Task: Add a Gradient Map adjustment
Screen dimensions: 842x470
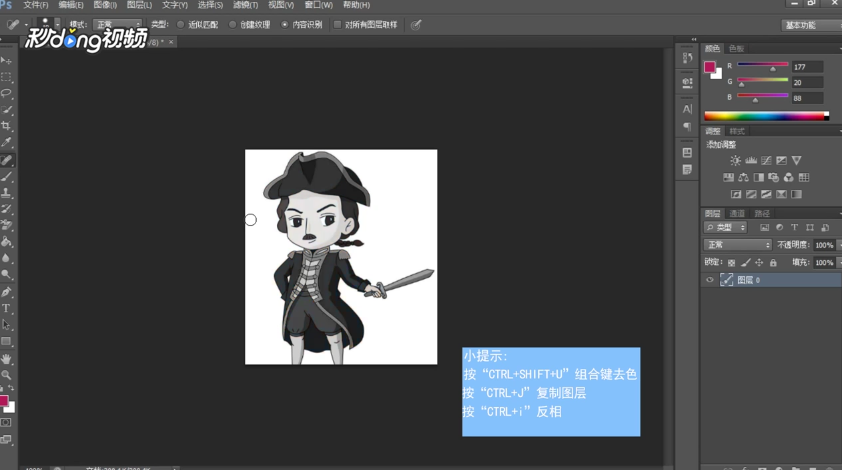Action: point(796,194)
